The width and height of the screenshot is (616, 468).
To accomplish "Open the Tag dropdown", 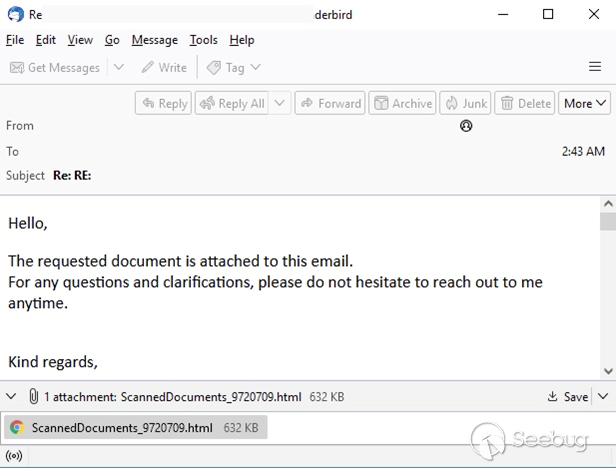I will (x=233, y=68).
